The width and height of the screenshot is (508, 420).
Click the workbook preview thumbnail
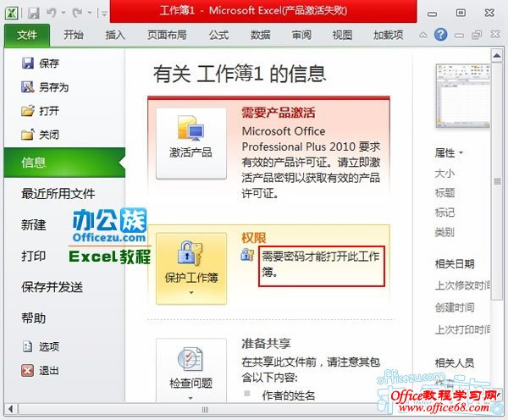[x=463, y=96]
